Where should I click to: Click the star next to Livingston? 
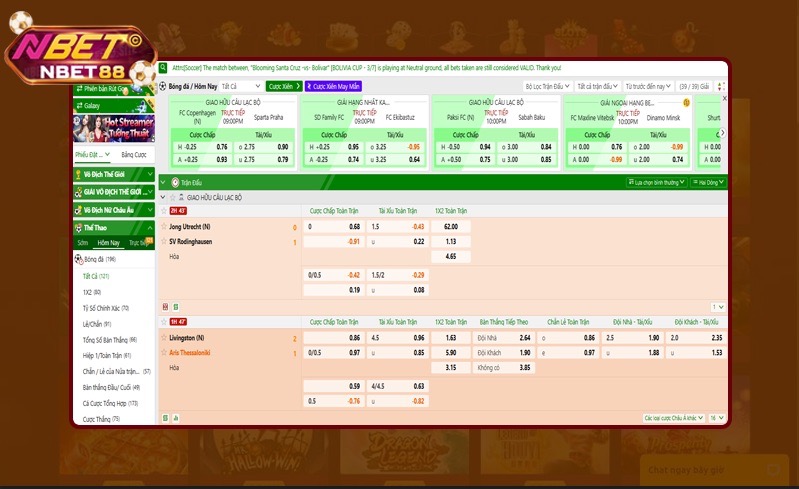(164, 339)
